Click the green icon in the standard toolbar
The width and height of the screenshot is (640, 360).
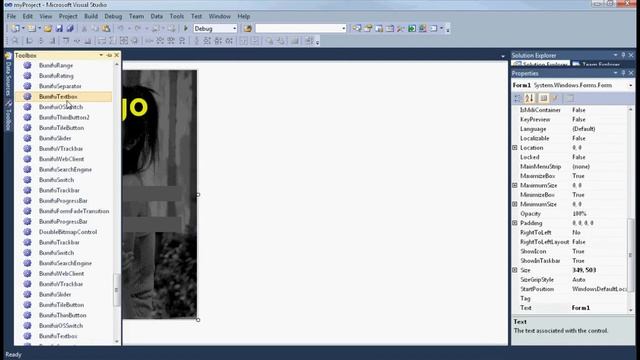(412, 29)
